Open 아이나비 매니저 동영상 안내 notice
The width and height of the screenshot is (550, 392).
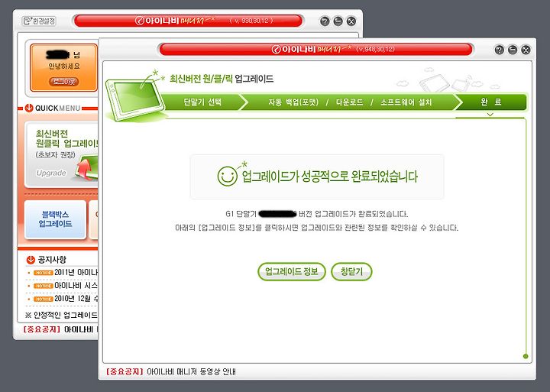(191, 371)
